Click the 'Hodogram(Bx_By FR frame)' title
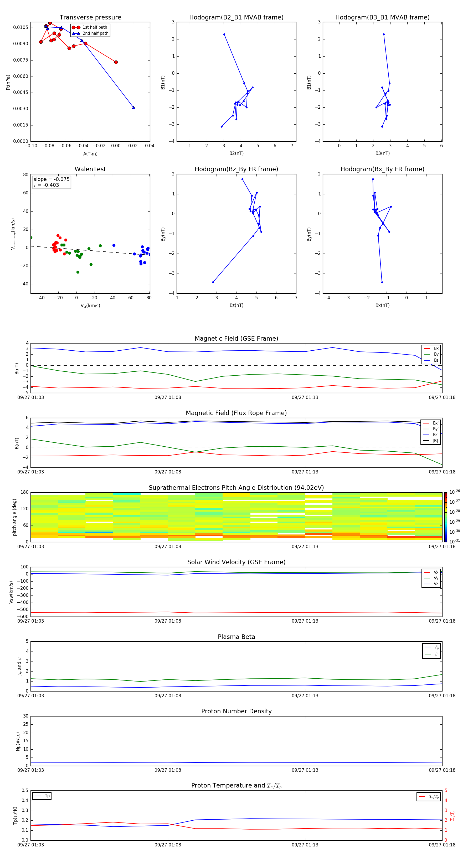The height and width of the screenshot is (868, 473). click(x=382, y=169)
